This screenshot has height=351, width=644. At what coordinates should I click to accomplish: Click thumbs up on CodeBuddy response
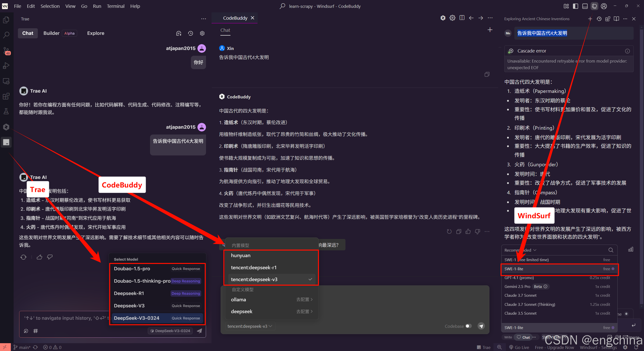468,231
